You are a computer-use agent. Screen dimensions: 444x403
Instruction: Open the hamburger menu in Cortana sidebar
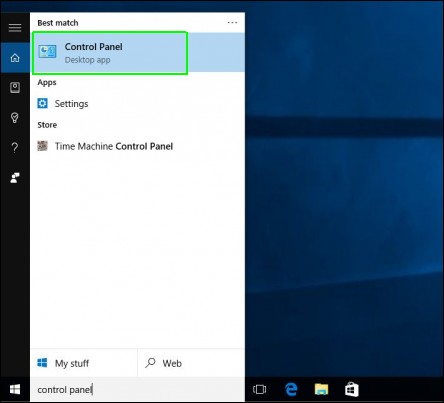(x=15, y=28)
